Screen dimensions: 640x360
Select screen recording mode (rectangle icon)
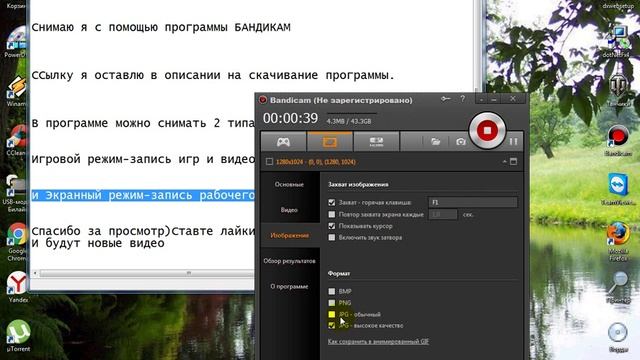pyautogui.click(x=330, y=142)
